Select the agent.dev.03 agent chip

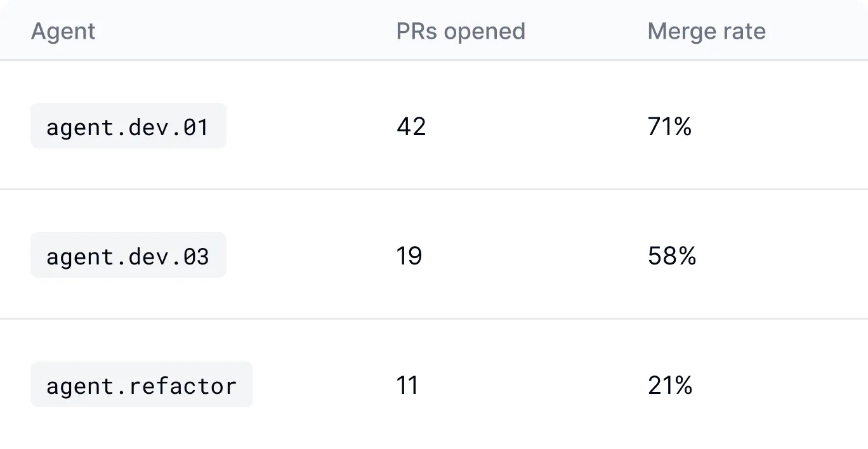click(128, 256)
